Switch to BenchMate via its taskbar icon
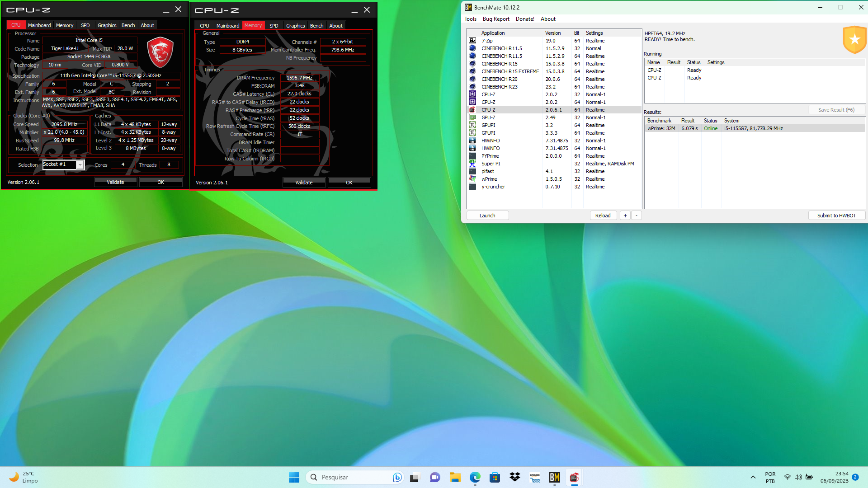 (555, 477)
